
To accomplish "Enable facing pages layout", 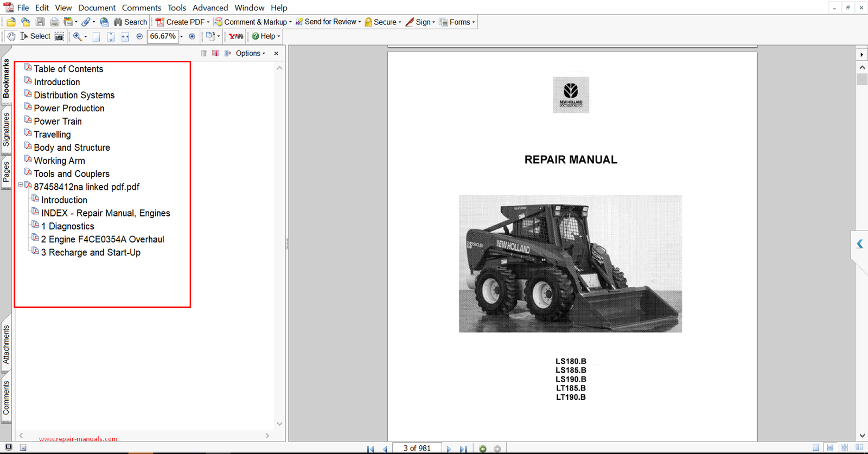I will (x=859, y=447).
